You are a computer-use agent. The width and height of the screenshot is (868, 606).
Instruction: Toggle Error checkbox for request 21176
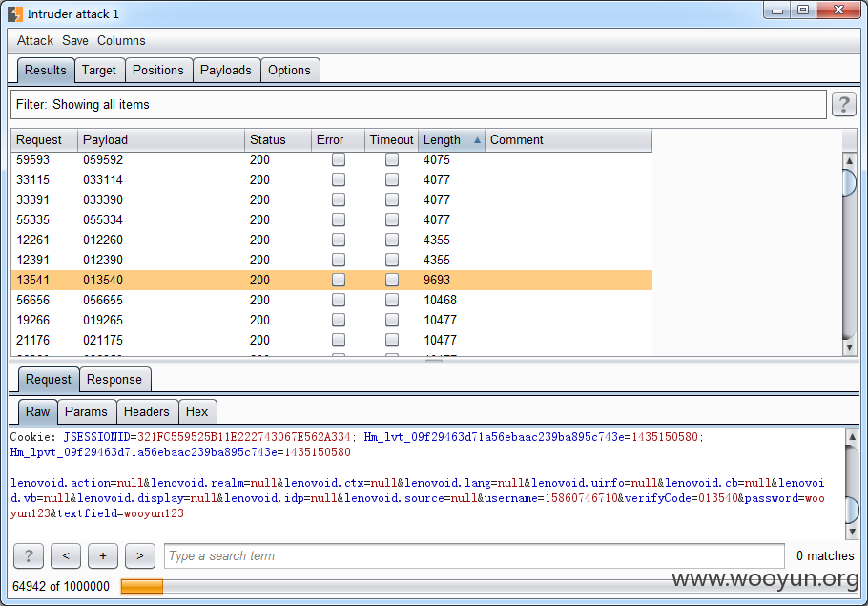pyautogui.click(x=339, y=340)
